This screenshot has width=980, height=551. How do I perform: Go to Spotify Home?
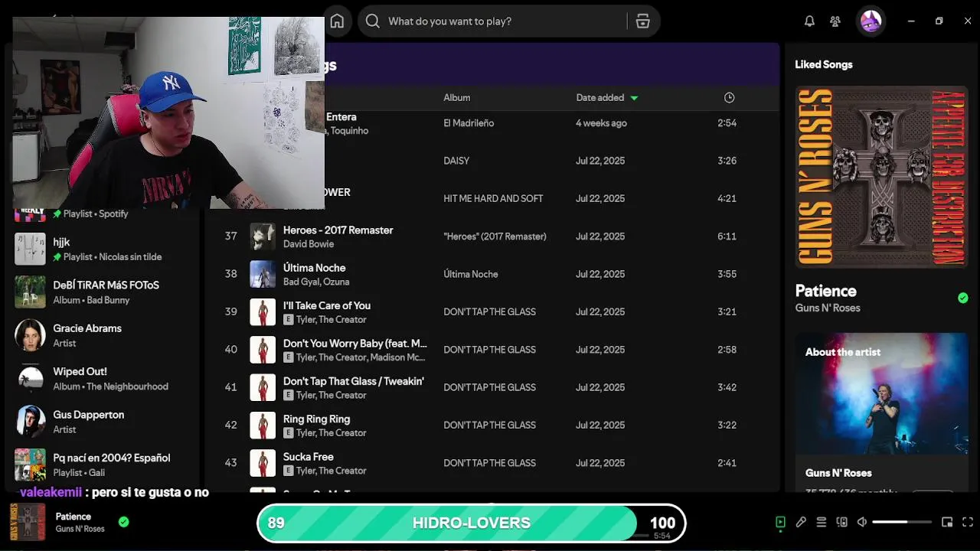(337, 21)
